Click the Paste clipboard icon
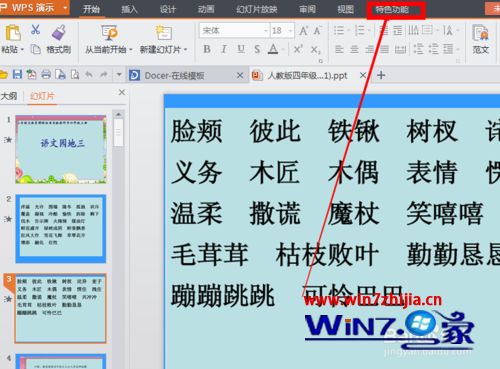 [x=13, y=33]
